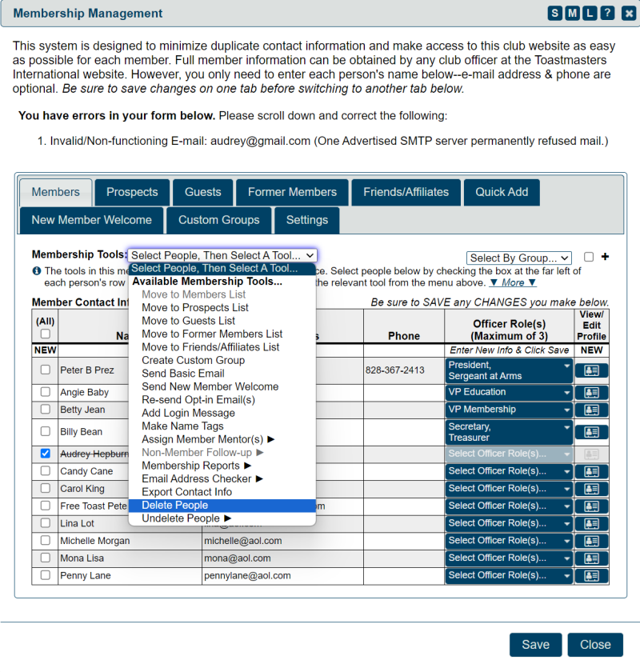Click the 828-367-2413 phone cell
The image size is (640, 672).
[404, 370]
